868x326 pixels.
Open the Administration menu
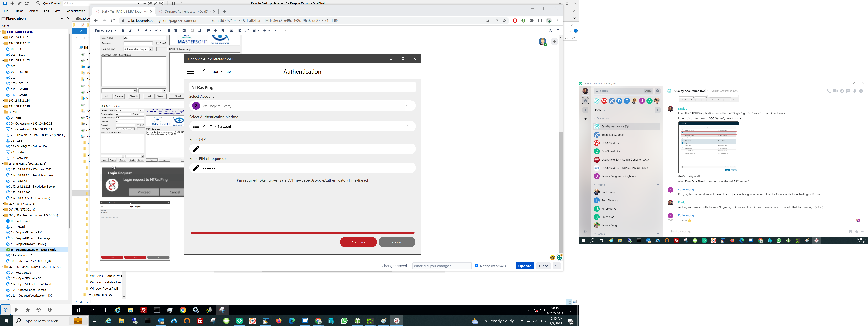[76, 11]
